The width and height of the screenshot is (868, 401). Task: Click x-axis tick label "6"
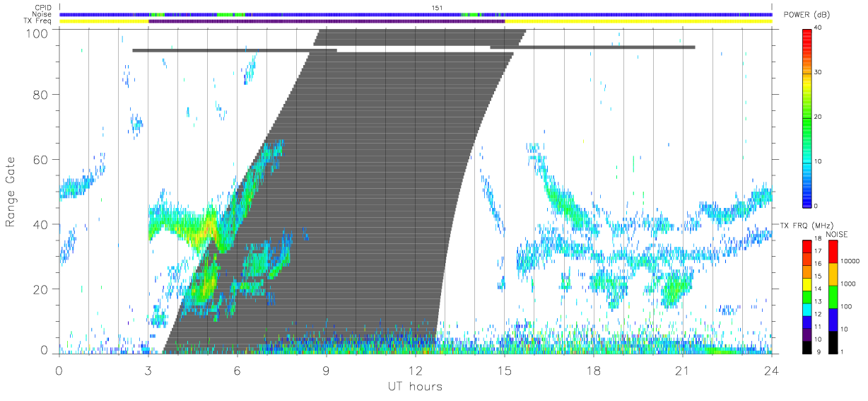click(237, 371)
